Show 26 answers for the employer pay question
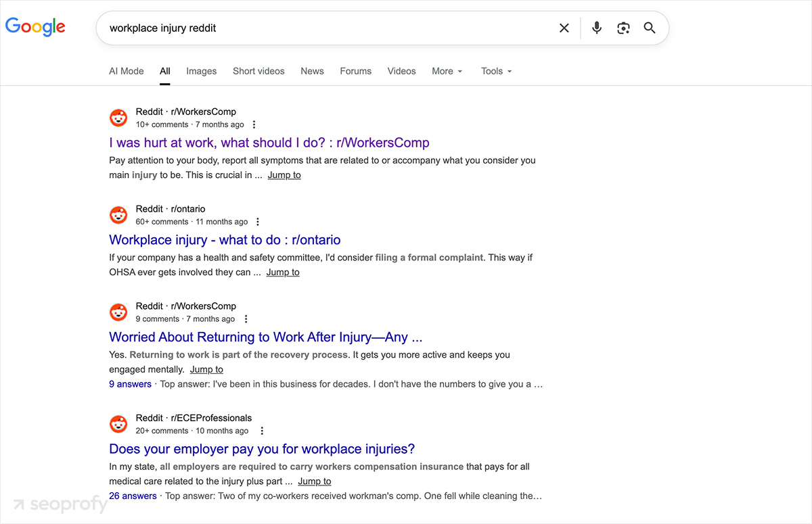Viewport: 812px width, 524px height. 133,496
